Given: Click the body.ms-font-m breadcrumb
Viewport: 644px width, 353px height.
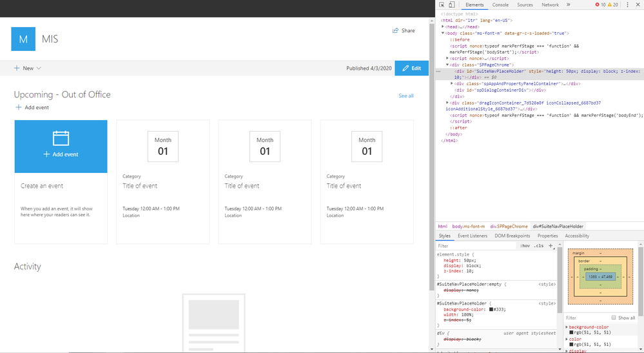Looking at the screenshot, I should pos(468,227).
